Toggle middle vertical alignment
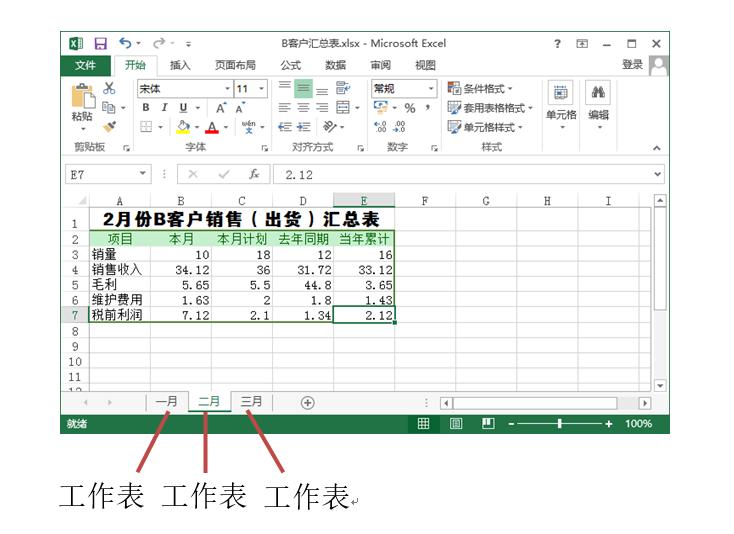This screenshot has height=534, width=734. 303,88
